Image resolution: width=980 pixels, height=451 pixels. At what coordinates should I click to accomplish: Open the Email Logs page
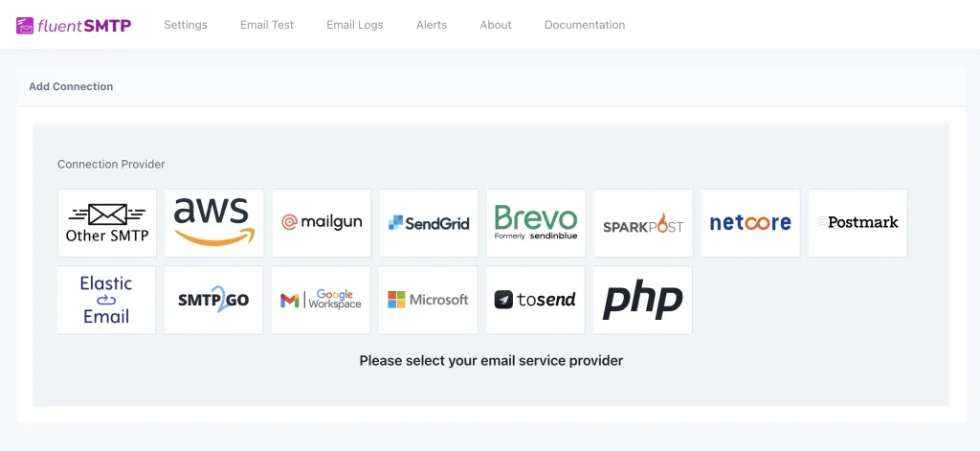[355, 25]
